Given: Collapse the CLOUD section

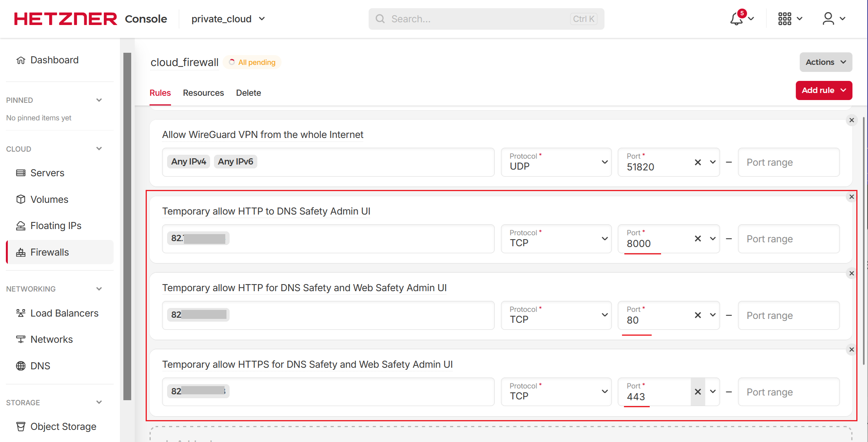Looking at the screenshot, I should pos(99,149).
